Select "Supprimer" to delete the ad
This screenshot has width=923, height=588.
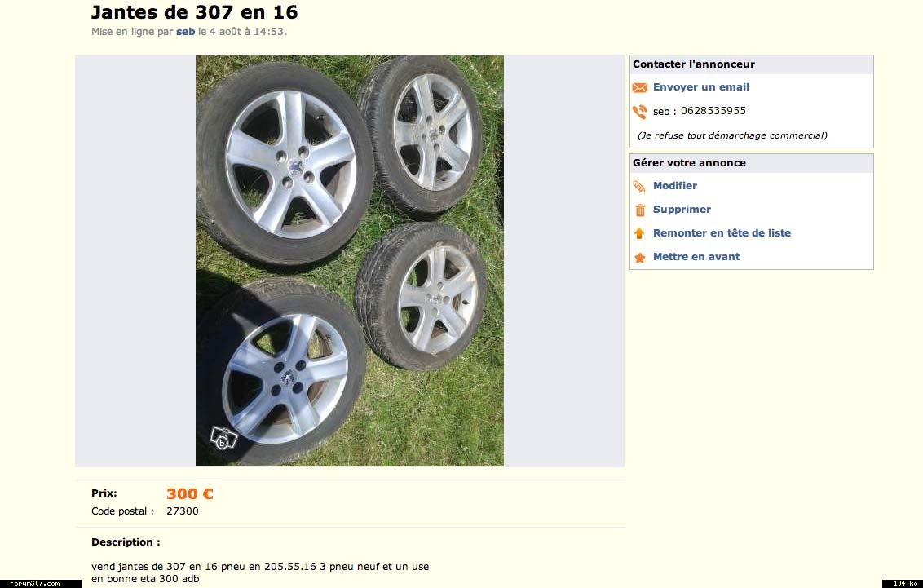(682, 210)
